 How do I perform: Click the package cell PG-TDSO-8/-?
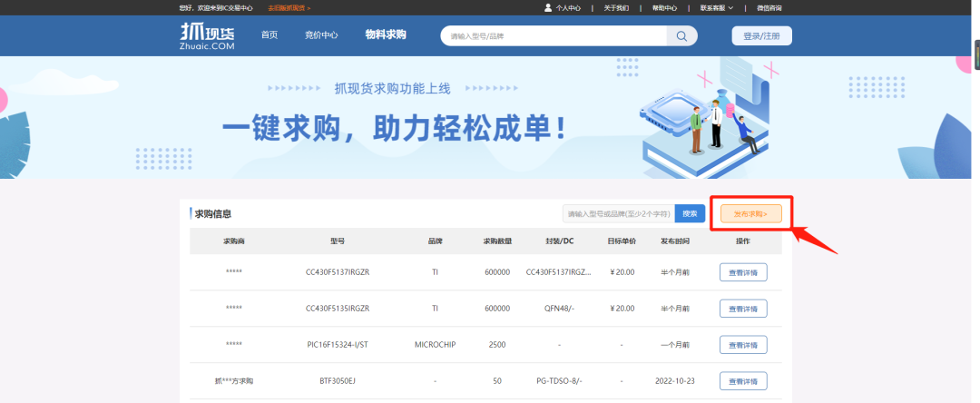tap(559, 380)
